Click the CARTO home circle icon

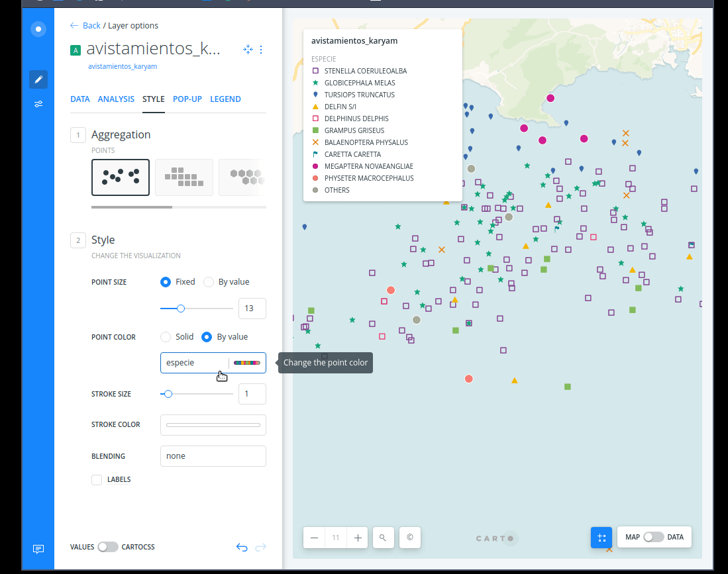pos(38,29)
